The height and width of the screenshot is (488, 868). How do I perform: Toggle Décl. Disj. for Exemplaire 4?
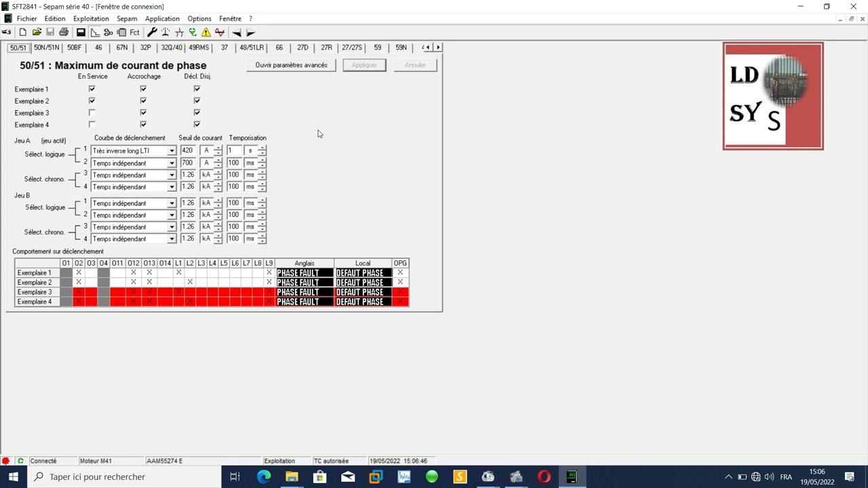click(197, 124)
